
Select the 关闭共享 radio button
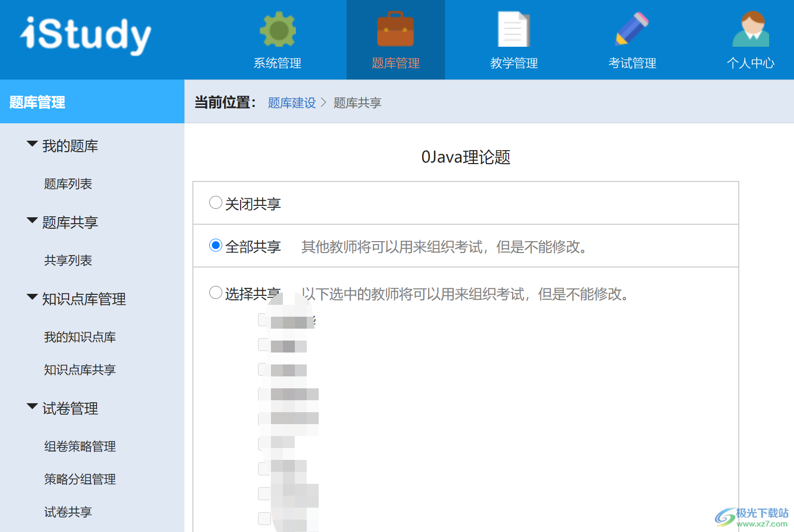coord(216,202)
